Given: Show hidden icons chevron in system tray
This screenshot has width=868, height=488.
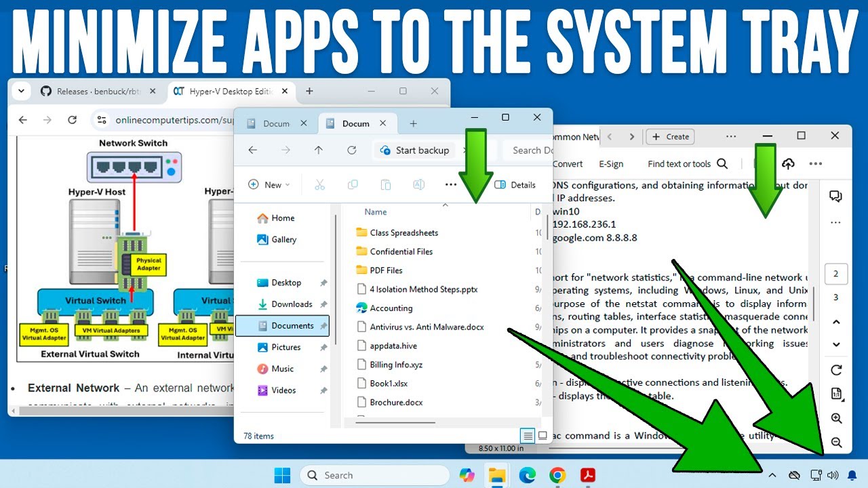Looking at the screenshot, I should (x=772, y=475).
